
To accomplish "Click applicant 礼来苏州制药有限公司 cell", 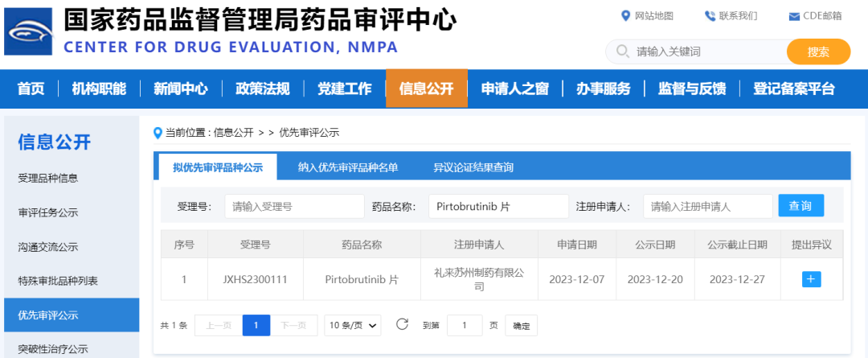I will pos(479,279).
